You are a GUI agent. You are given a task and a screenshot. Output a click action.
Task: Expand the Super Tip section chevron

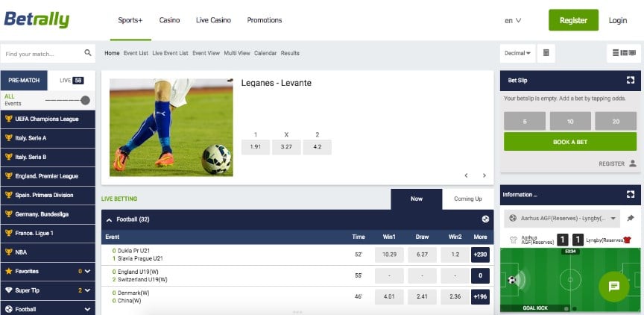(87, 290)
